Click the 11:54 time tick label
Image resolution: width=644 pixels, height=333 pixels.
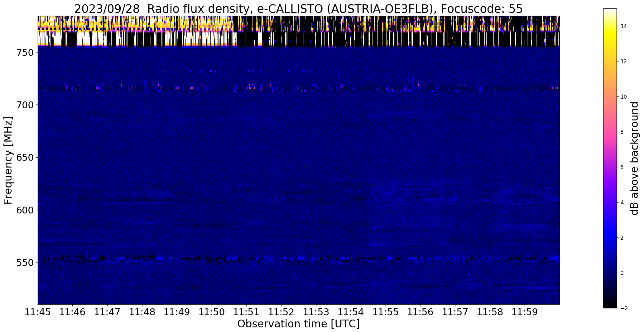point(351,312)
